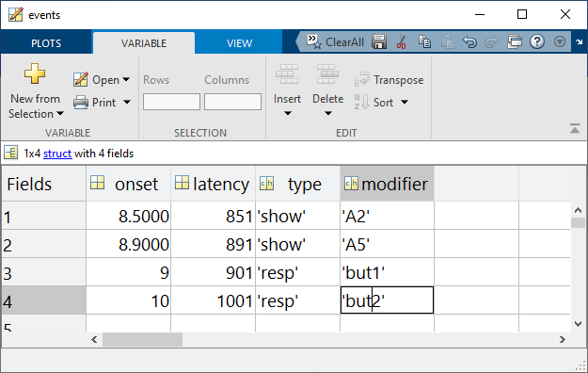Viewport: 588px width, 373px height.
Task: Click the Switch Windows icon
Action: coord(515,41)
